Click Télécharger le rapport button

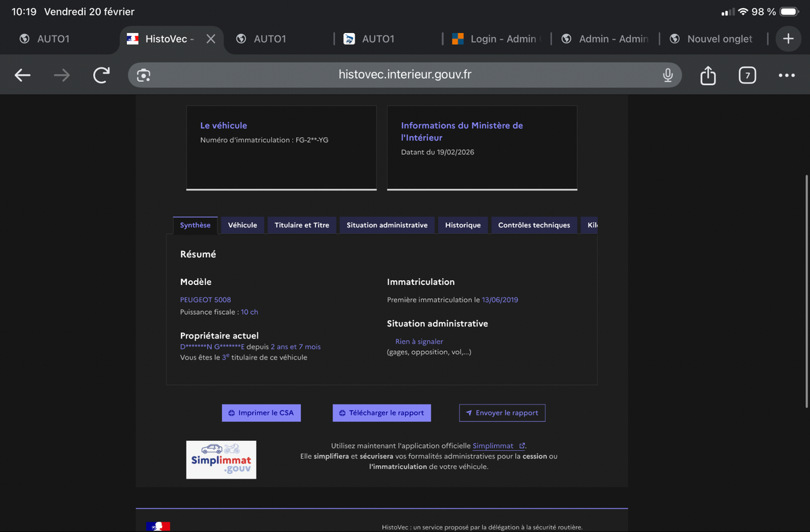click(381, 413)
